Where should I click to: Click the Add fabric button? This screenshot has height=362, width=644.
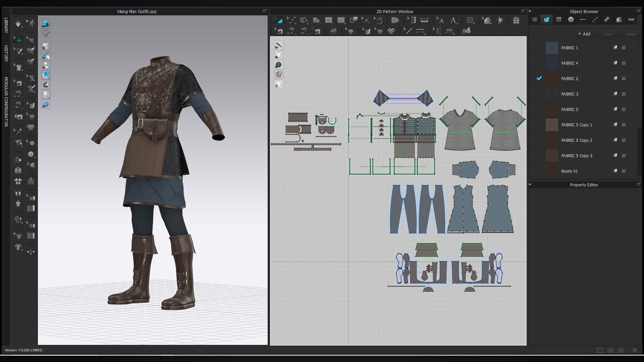pos(584,34)
